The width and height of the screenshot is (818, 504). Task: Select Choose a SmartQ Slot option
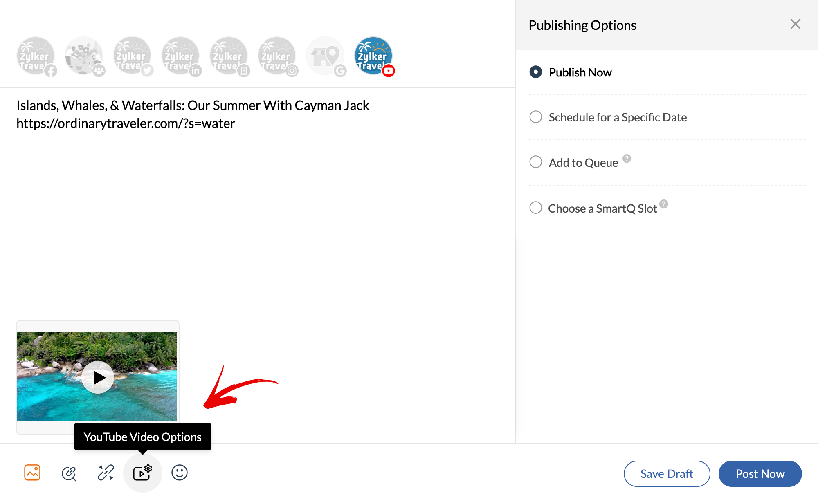[536, 208]
